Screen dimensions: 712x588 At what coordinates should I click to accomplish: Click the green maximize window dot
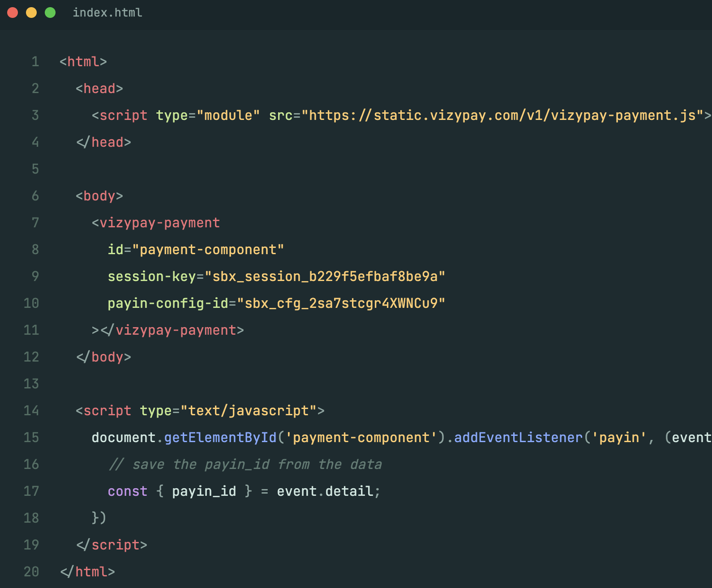[50, 13]
